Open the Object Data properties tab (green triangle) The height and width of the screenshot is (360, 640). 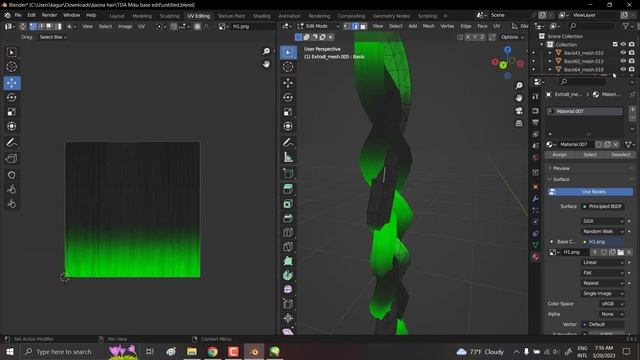(536, 245)
